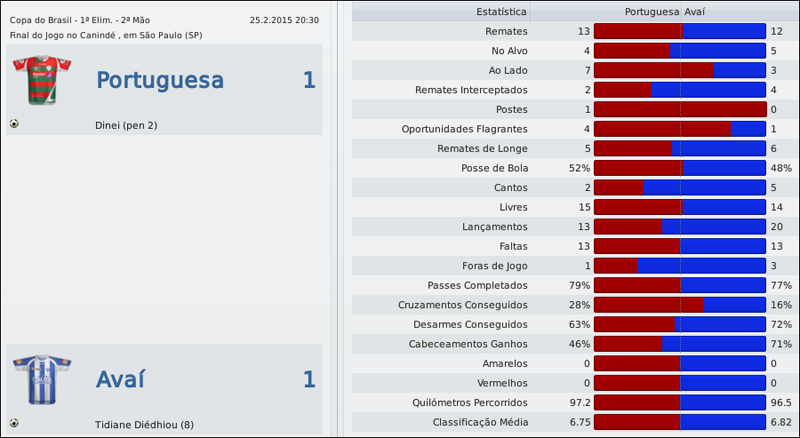Select goalscorer Dinei (pen 2)

[x=126, y=125]
